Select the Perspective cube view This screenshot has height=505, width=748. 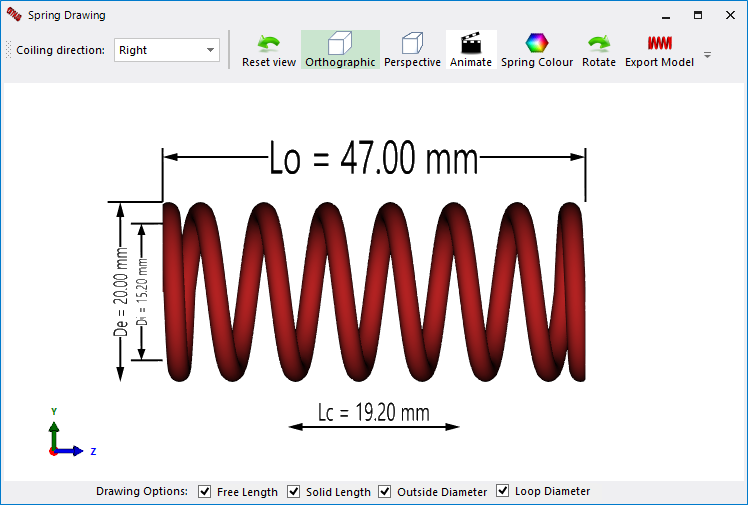click(412, 50)
